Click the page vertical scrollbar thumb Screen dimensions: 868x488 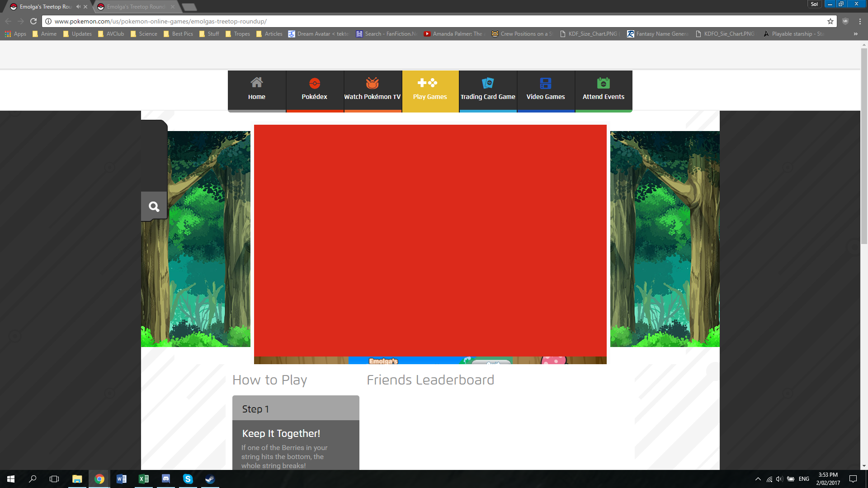click(864, 147)
